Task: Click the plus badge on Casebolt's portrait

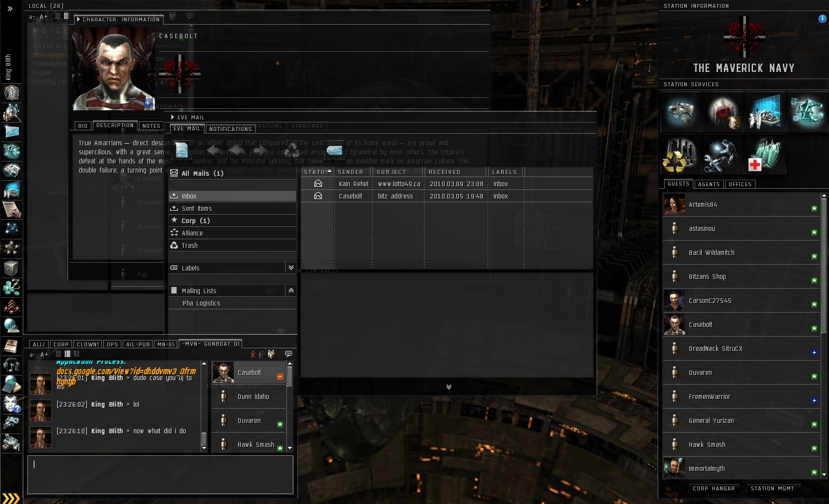Action: point(149,102)
